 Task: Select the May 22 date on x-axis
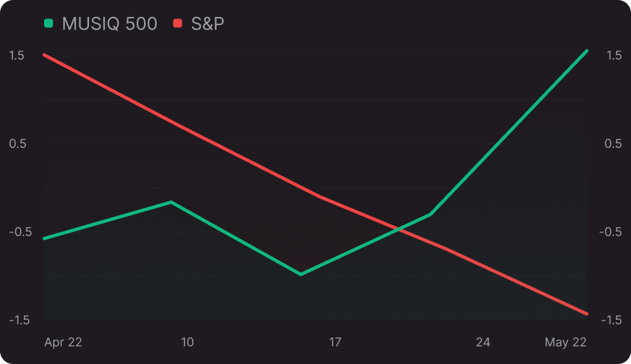(x=566, y=342)
